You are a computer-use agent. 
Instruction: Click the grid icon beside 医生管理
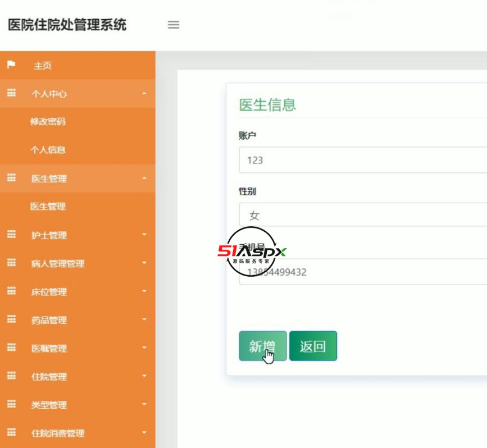coord(11,179)
